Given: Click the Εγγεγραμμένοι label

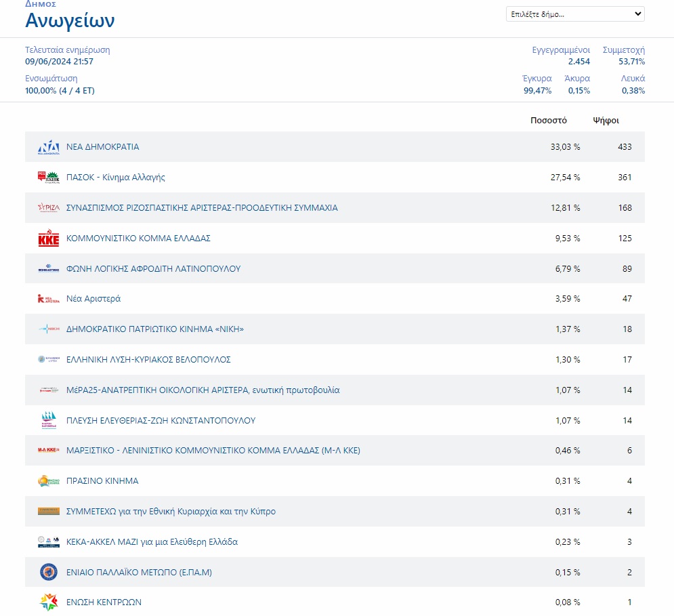Looking at the screenshot, I should point(561,50).
